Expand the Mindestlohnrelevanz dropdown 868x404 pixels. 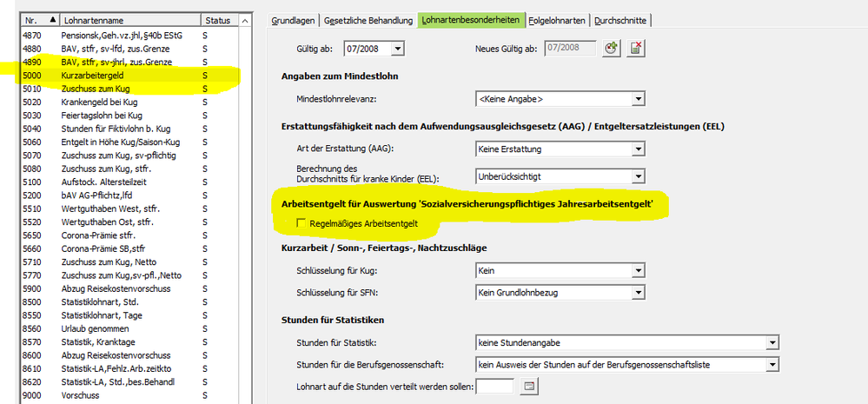click(637, 99)
